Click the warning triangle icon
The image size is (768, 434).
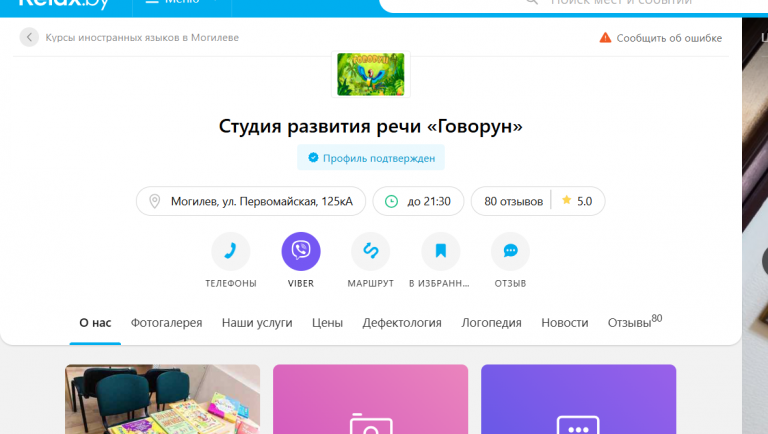point(605,38)
